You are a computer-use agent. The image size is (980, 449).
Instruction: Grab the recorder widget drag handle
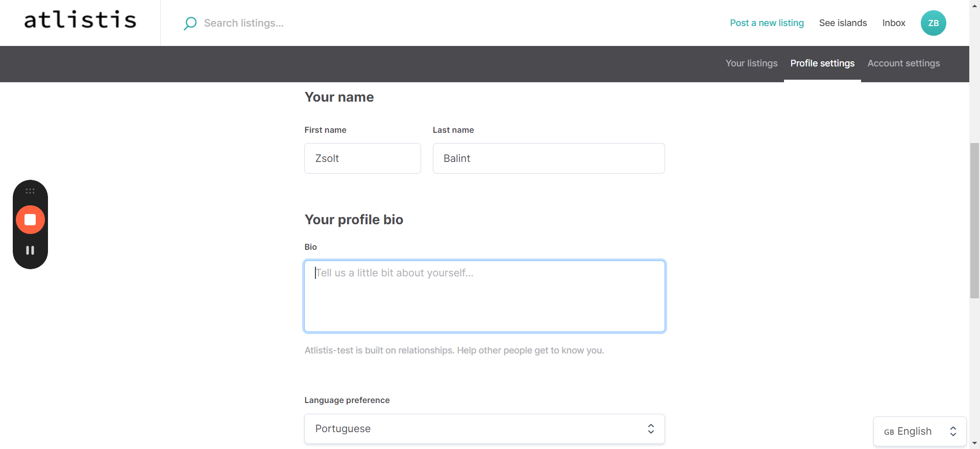30,191
